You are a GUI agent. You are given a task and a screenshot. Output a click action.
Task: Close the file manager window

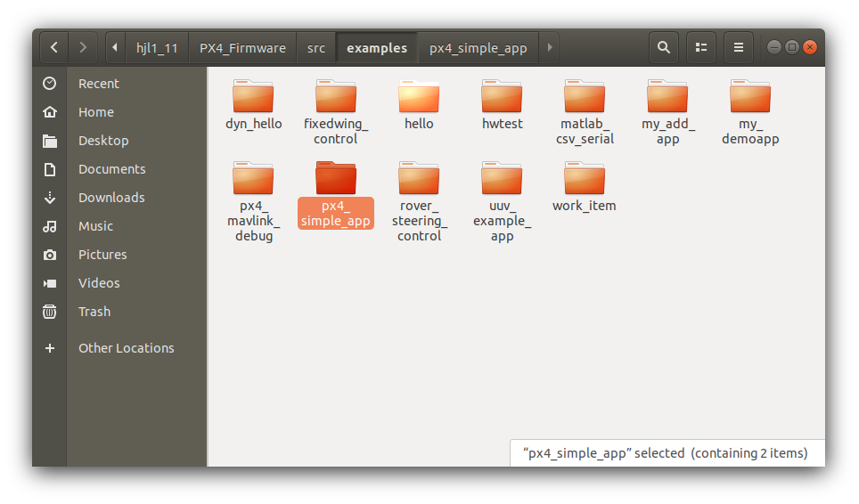click(x=810, y=47)
